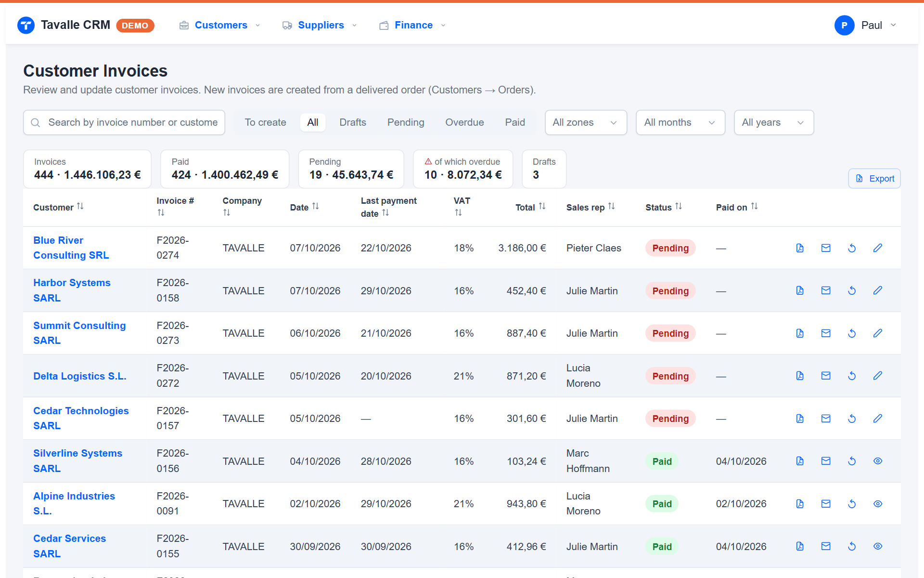Screen dimensions: 924x578
Task: Open Alpine Industries S.L. customer link
Action: tap(74, 503)
